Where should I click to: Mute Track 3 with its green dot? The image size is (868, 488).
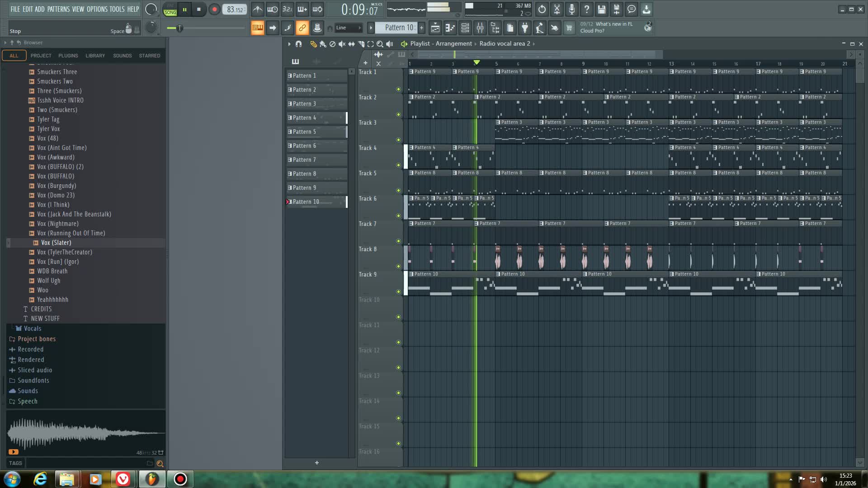click(x=398, y=140)
